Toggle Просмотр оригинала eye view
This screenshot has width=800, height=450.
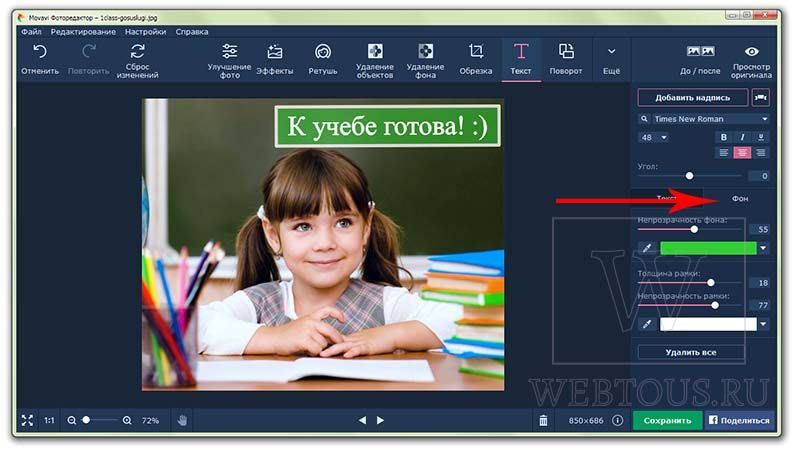pos(751,60)
